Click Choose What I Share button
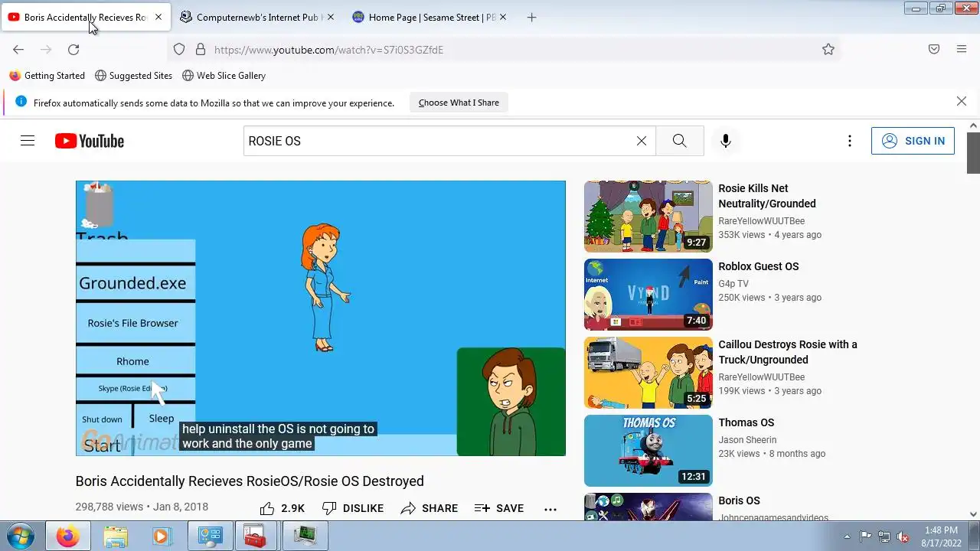This screenshot has height=551, width=980. [x=459, y=103]
